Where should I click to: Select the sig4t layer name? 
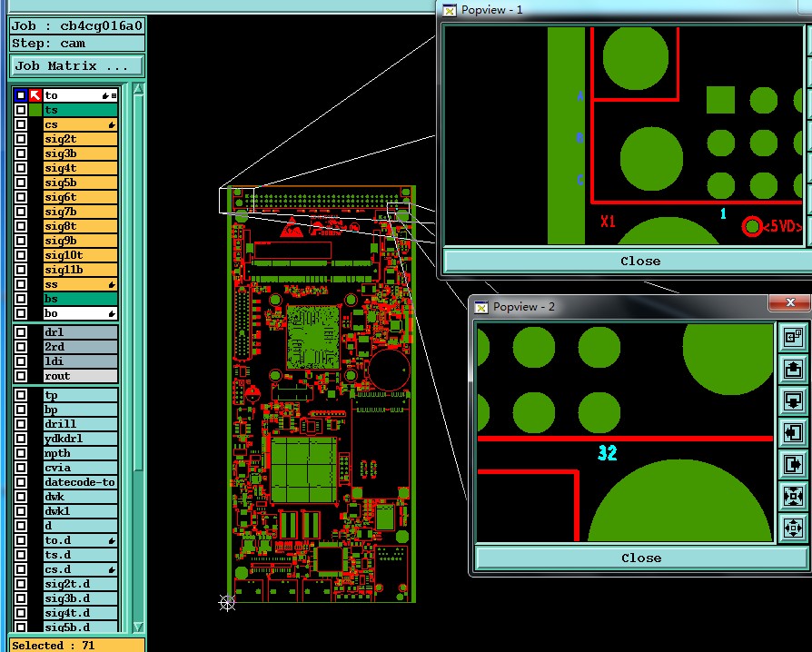[80, 168]
